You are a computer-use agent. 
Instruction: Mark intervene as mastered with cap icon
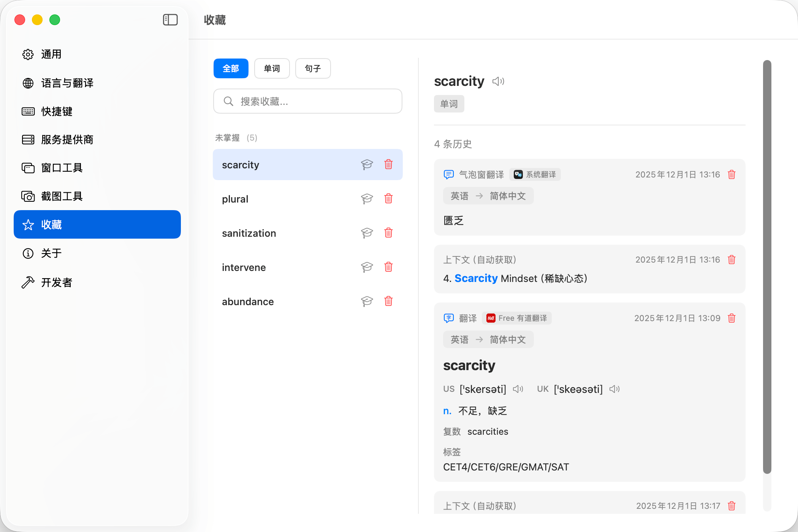point(367,267)
